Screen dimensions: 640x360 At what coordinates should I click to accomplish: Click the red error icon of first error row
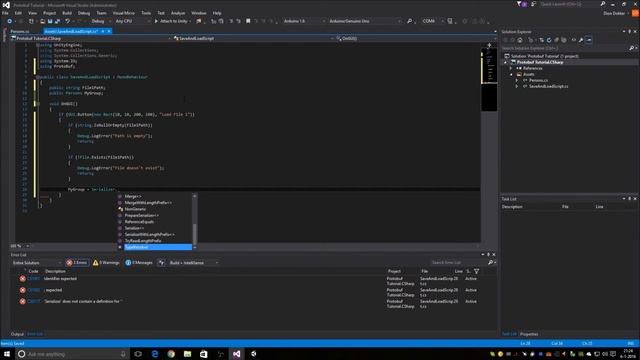point(22,278)
